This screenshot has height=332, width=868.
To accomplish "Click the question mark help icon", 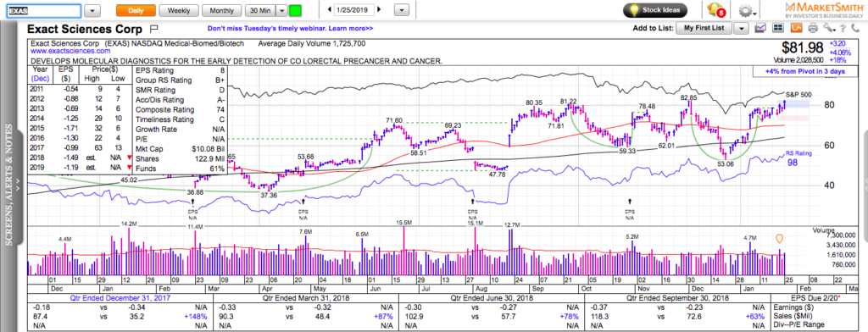I will [843, 28].
